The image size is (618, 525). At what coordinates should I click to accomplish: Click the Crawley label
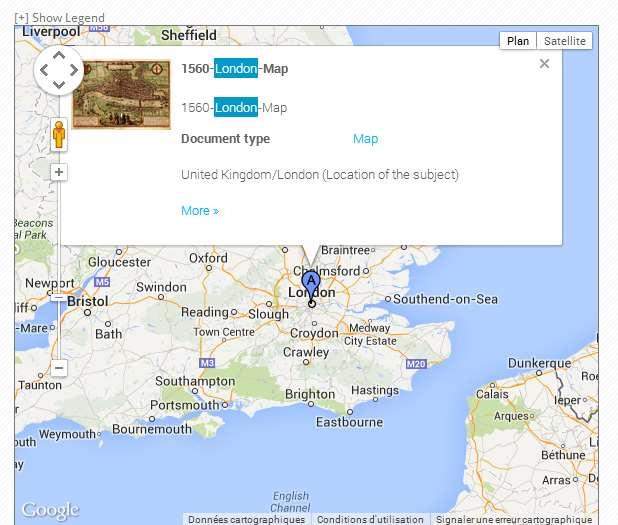tap(306, 352)
